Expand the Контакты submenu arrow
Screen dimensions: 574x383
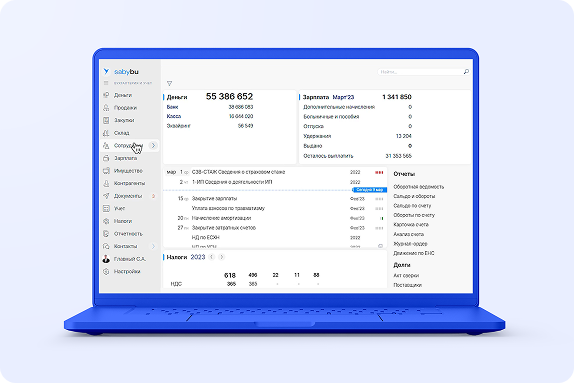153,246
